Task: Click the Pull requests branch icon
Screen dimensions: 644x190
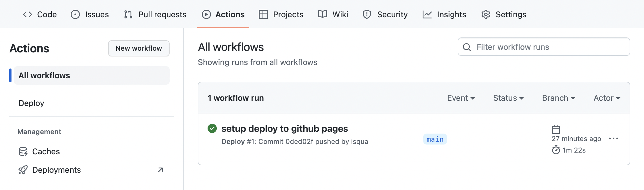Action: (128, 14)
